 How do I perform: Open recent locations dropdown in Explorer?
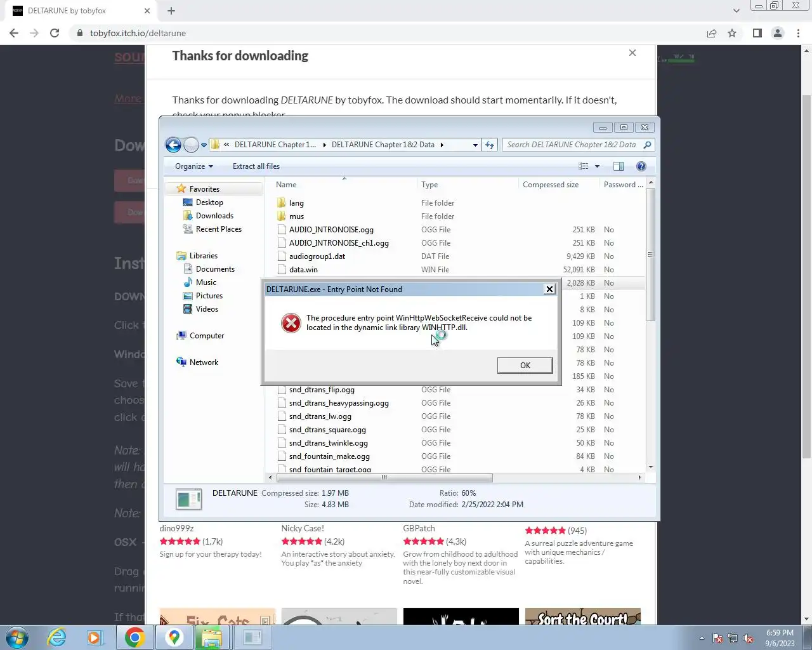click(x=204, y=145)
